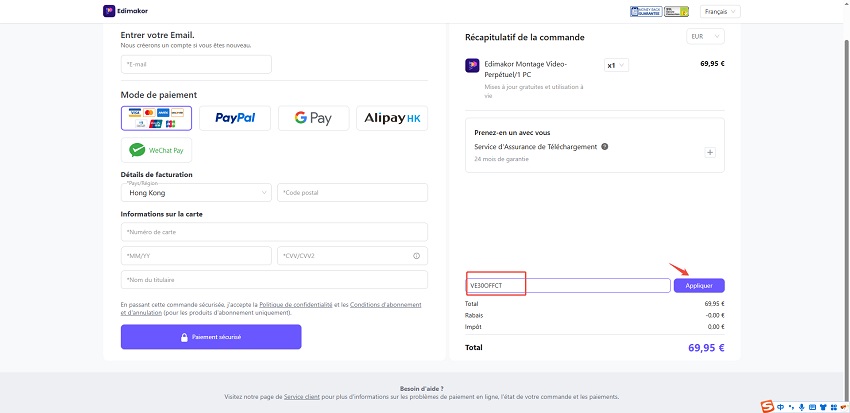Choose Alipay HK payment option

(394, 118)
